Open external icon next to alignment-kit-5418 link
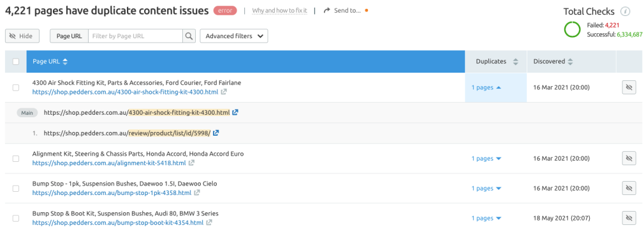 pyautogui.click(x=191, y=163)
